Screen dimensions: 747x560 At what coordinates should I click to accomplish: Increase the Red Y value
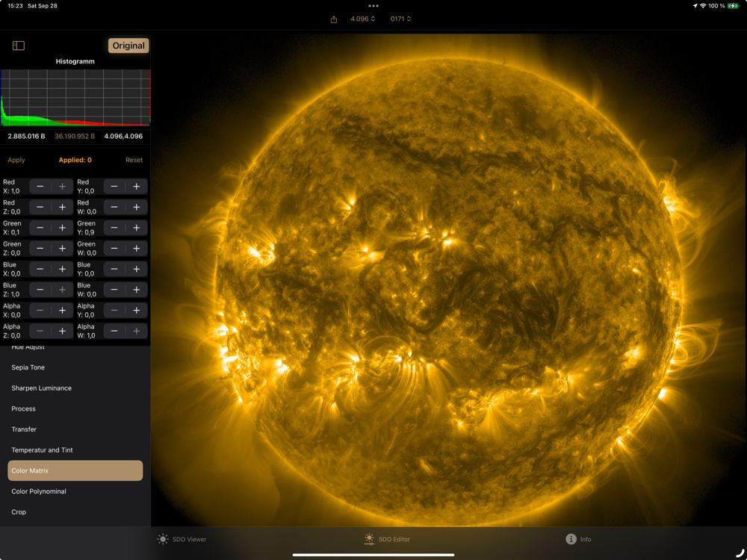pos(137,187)
